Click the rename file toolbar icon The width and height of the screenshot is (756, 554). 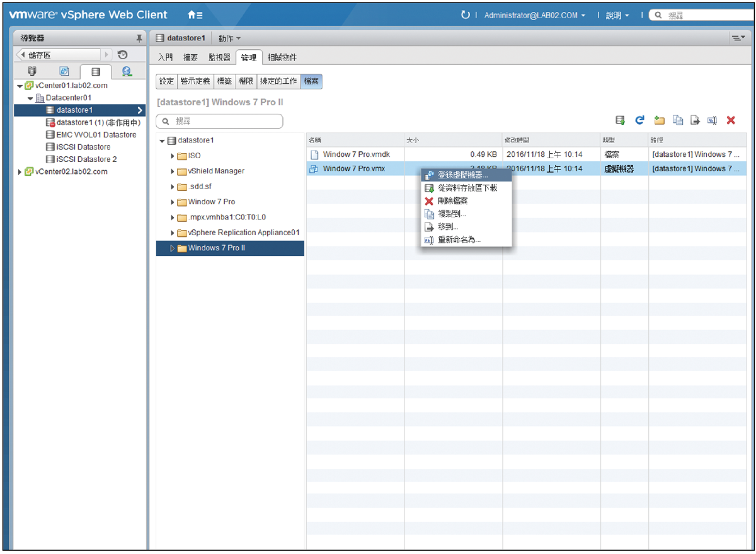[x=713, y=120]
